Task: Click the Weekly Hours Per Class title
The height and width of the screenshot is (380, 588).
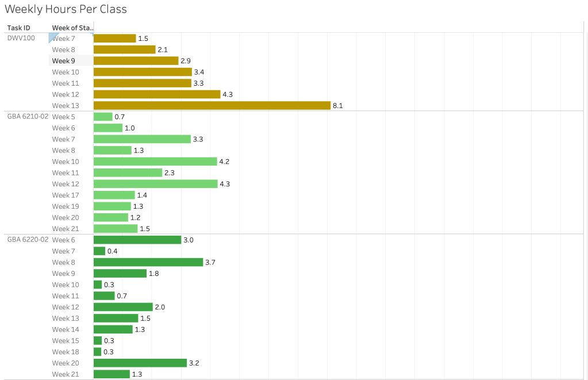Action: pyautogui.click(x=66, y=9)
